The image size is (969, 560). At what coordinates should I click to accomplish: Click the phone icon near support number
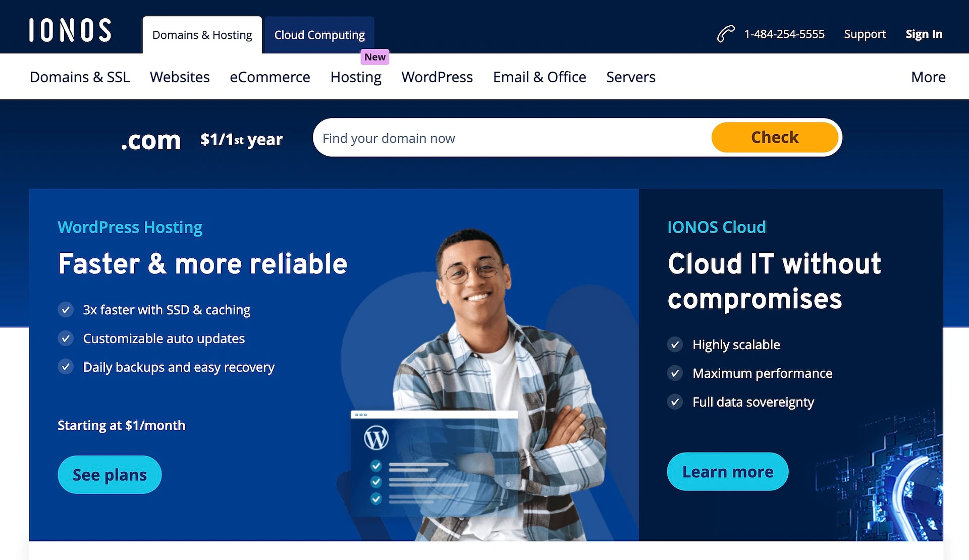(x=725, y=33)
